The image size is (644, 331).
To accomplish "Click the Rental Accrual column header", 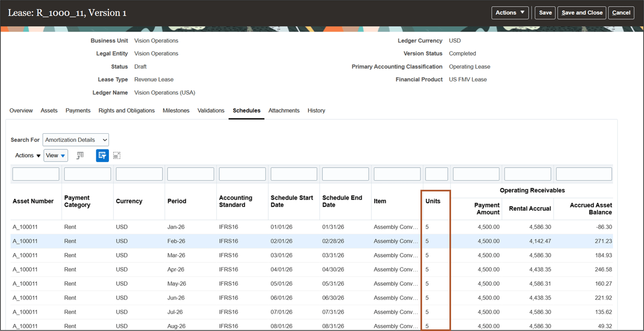I will pyautogui.click(x=530, y=208).
